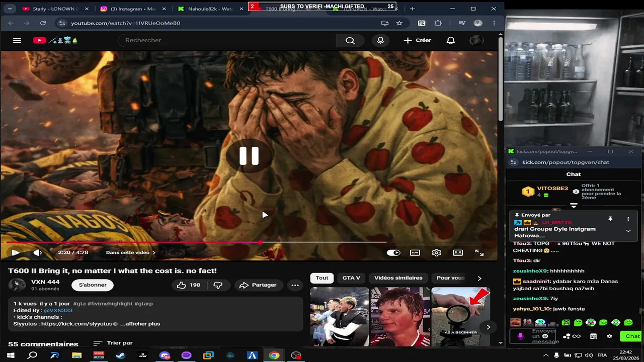The image size is (644, 362).
Task: Show more filter chips with right arrow
Action: point(479,278)
